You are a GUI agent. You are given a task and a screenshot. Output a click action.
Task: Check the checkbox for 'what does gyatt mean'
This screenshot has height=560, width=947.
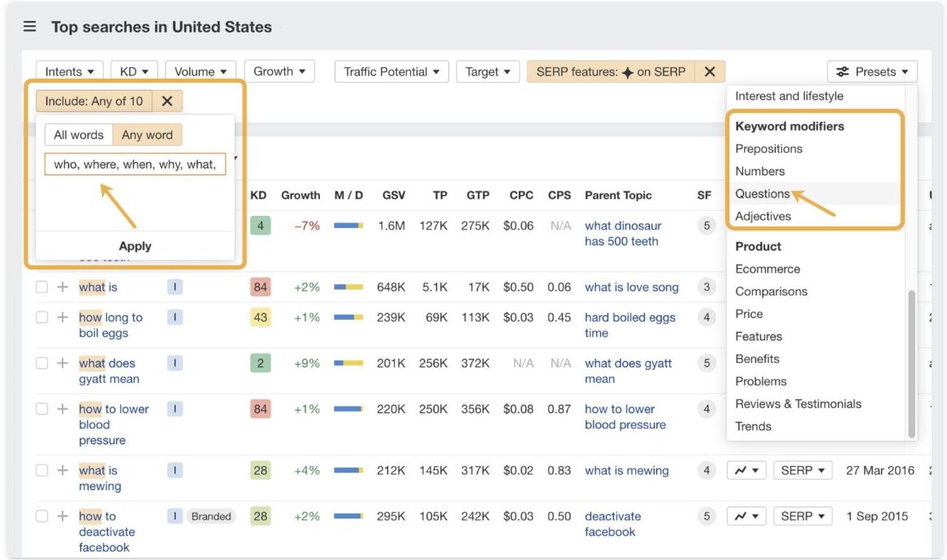41,363
